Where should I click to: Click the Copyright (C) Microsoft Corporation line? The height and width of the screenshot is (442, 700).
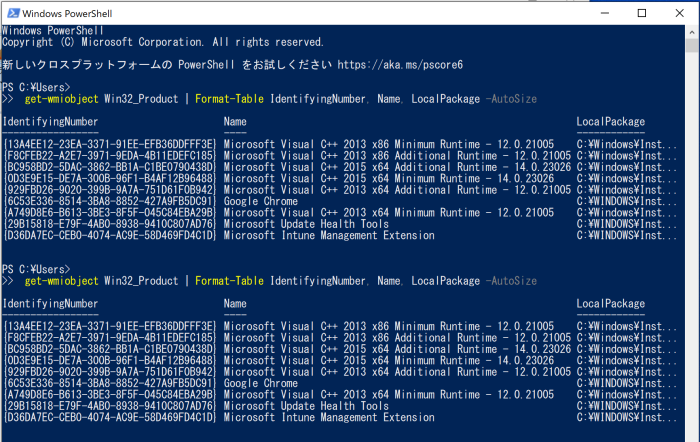point(162,42)
